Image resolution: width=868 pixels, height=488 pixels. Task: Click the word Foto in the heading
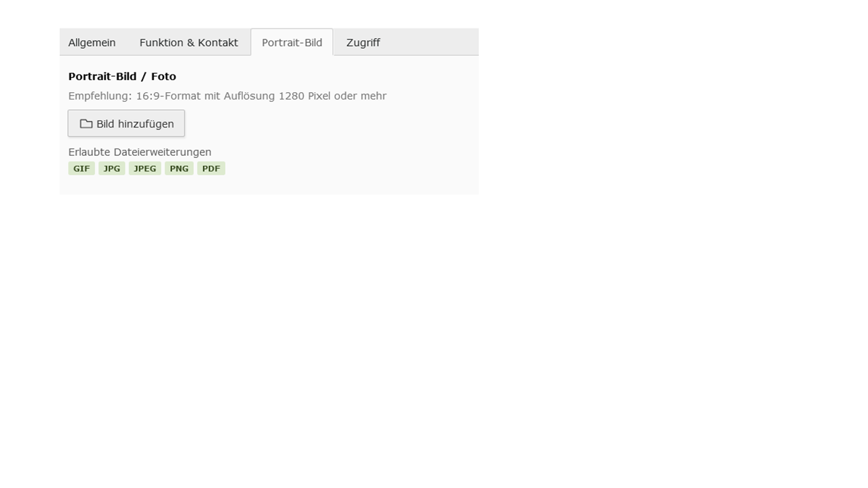(163, 77)
